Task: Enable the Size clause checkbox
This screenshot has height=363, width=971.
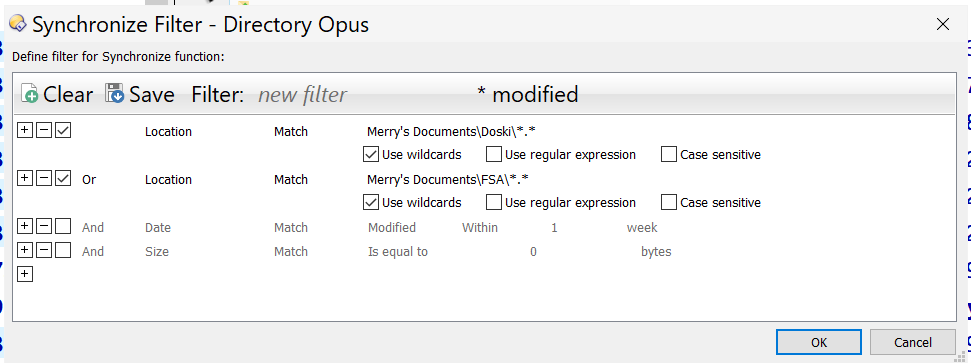Action: pos(63,250)
